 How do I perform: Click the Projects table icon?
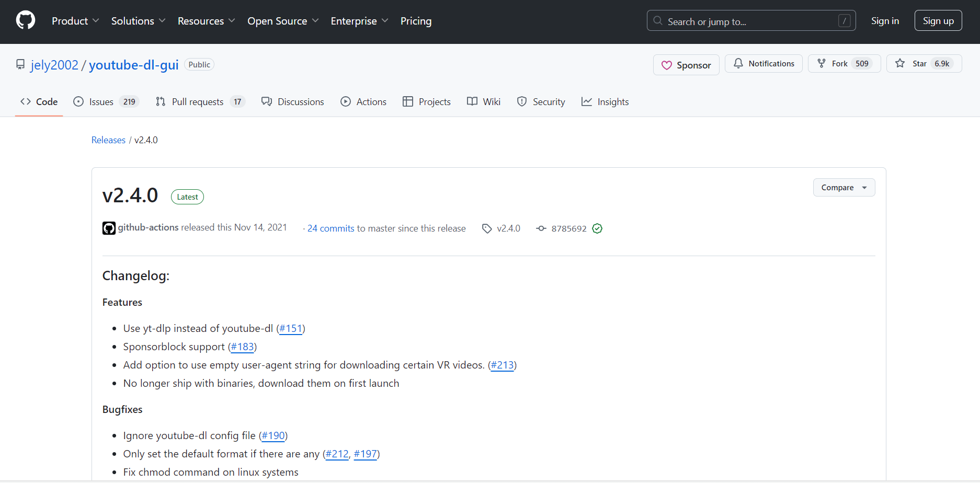point(408,101)
